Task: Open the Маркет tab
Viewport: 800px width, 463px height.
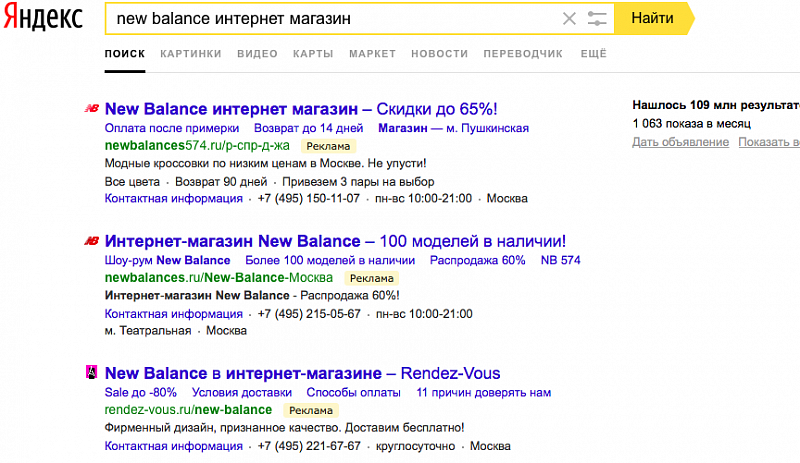Action: 372,54
